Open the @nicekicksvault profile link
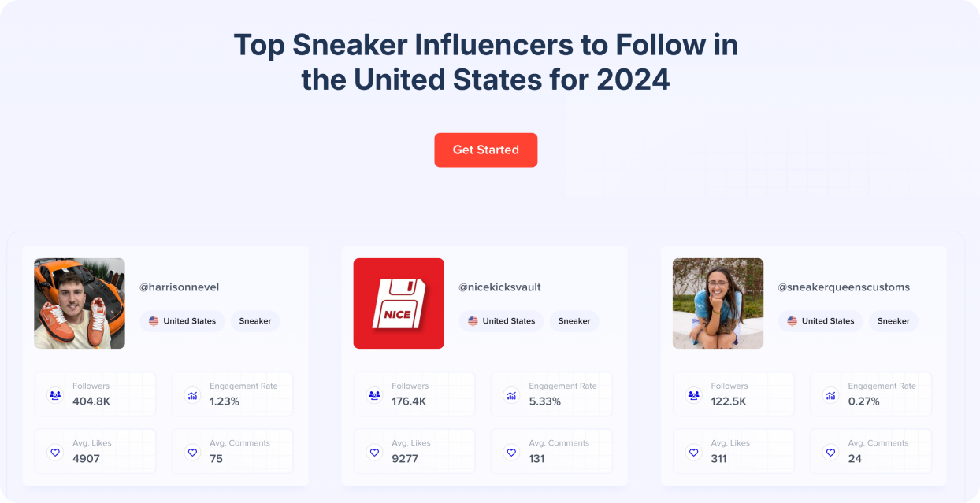Screen dimensions: 980x503 pyautogui.click(x=499, y=287)
